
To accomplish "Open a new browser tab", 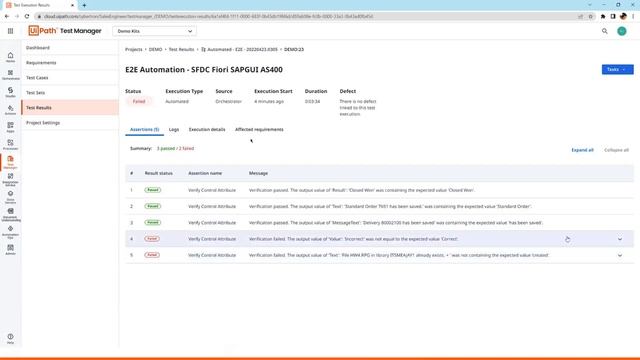I will click(x=84, y=5).
